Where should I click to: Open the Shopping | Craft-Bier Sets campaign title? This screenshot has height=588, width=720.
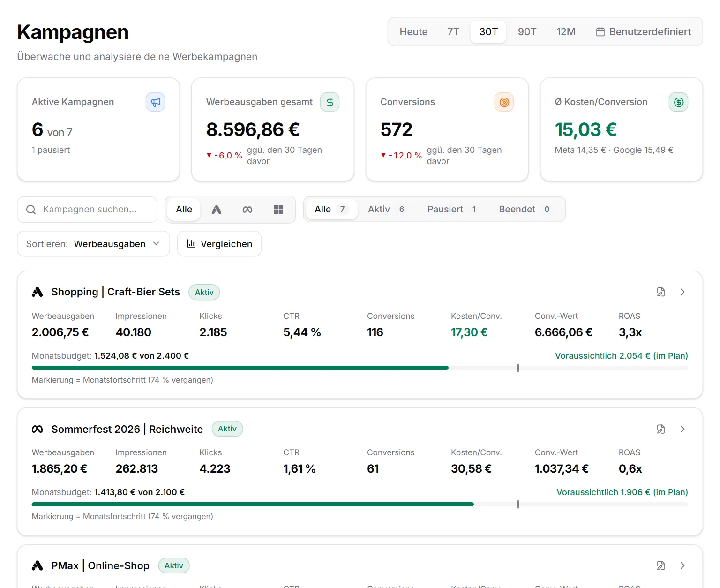pyautogui.click(x=115, y=292)
